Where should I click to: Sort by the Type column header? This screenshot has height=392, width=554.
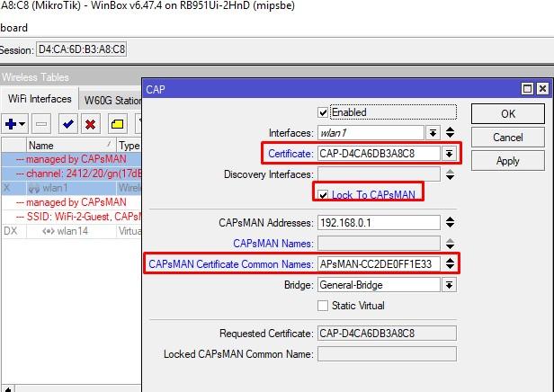[129, 145]
